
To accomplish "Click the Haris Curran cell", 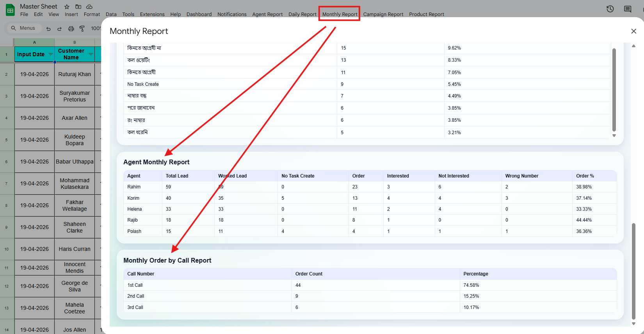I will (75, 249).
